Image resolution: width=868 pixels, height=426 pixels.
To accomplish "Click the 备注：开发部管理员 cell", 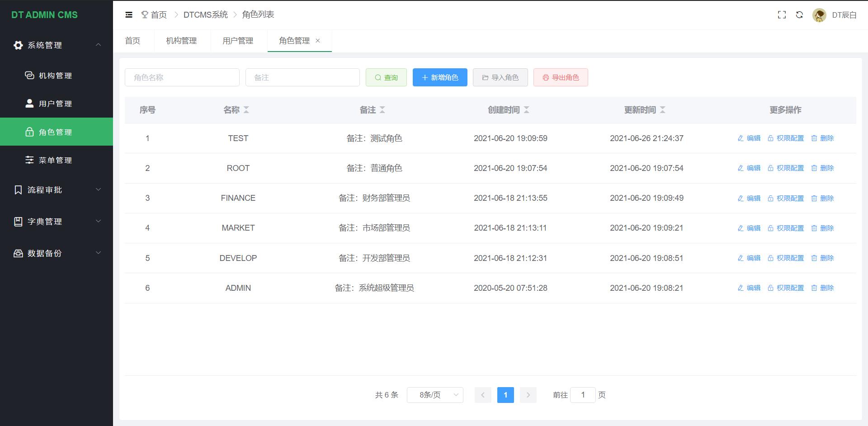I will tap(374, 258).
